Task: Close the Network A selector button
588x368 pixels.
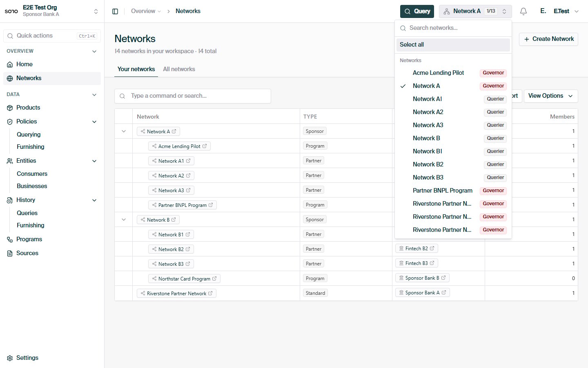Action: (x=475, y=11)
